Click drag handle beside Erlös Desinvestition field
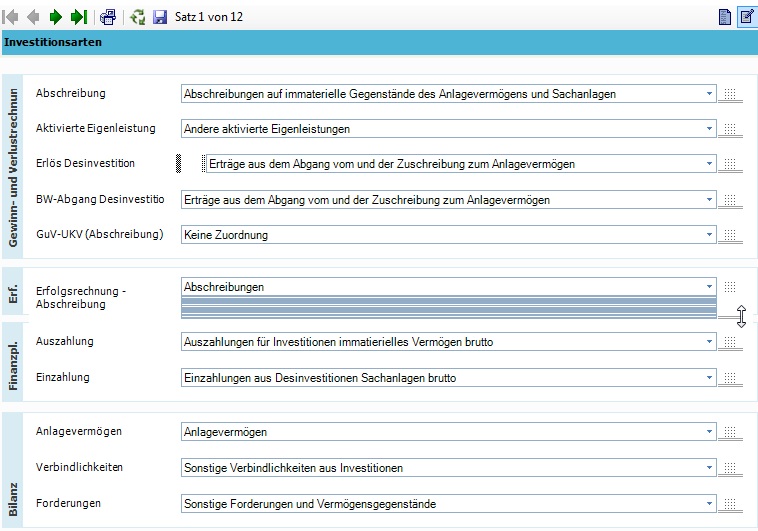The width and height of the screenshot is (758, 531). click(178, 163)
